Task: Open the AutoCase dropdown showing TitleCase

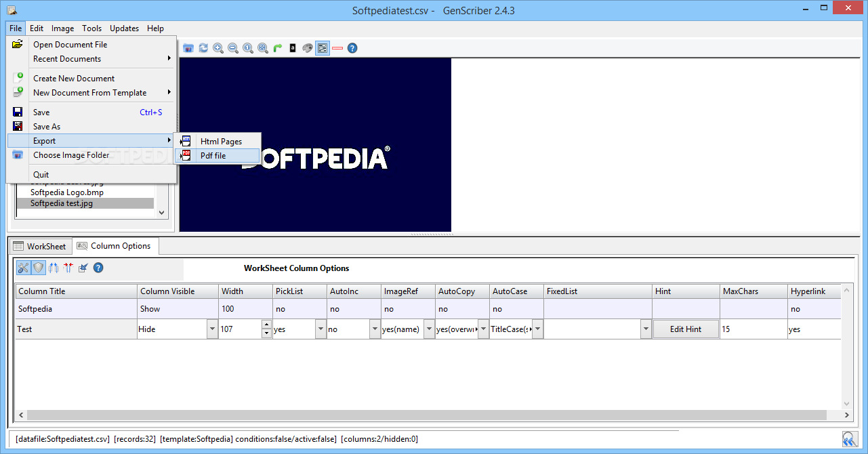Action: tap(537, 329)
